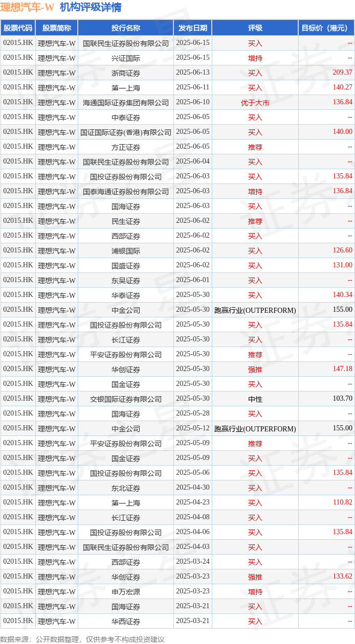Viewport: 355px width, 644px height.
Task: Select 国盛证券 broker name
Action: tap(126, 266)
